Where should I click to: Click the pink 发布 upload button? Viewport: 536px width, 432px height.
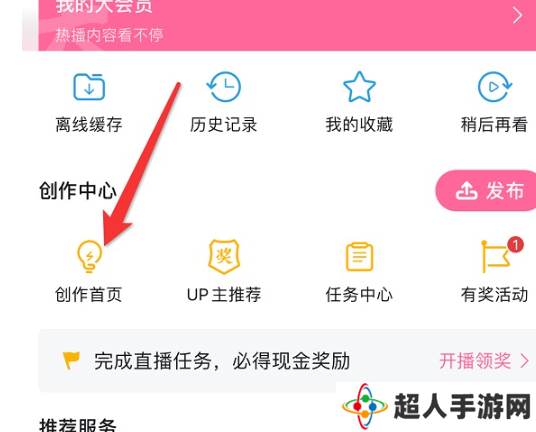[485, 190]
